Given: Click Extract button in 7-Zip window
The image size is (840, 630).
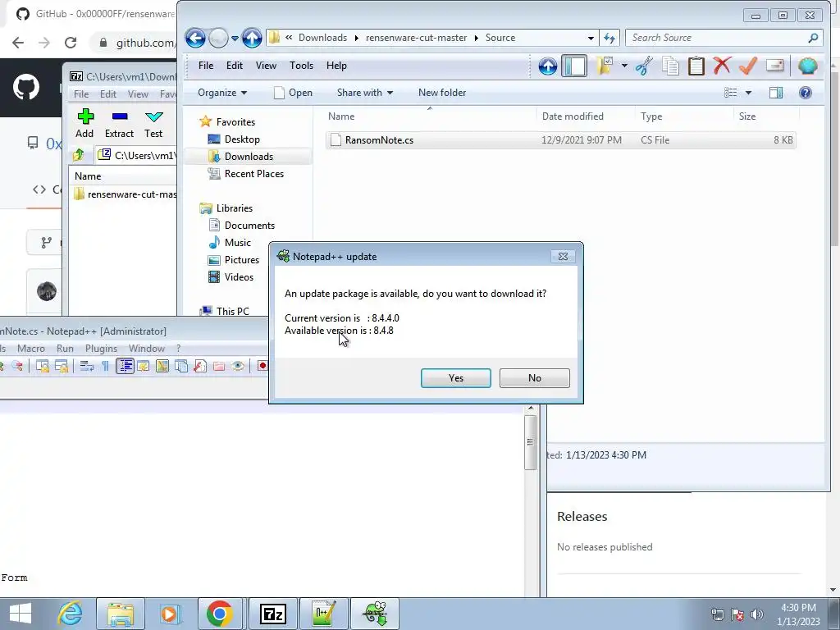Looking at the screenshot, I should [119, 124].
